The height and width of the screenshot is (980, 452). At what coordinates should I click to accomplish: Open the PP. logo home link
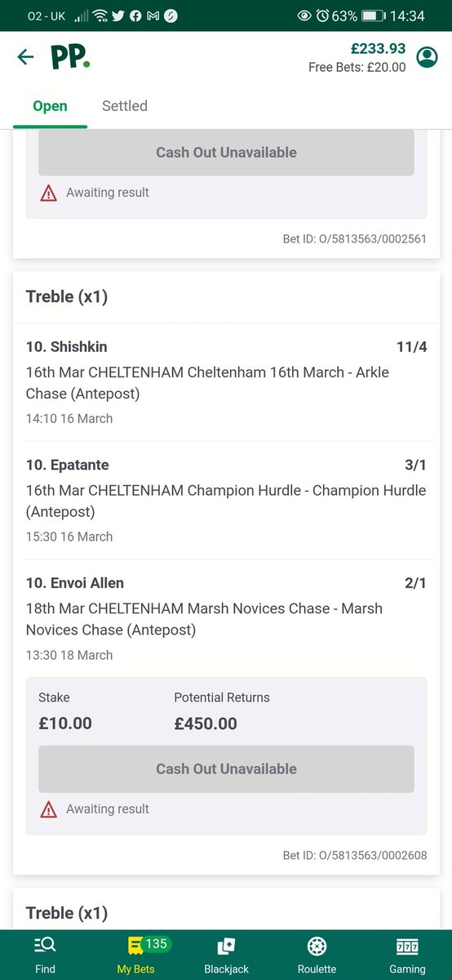click(69, 57)
